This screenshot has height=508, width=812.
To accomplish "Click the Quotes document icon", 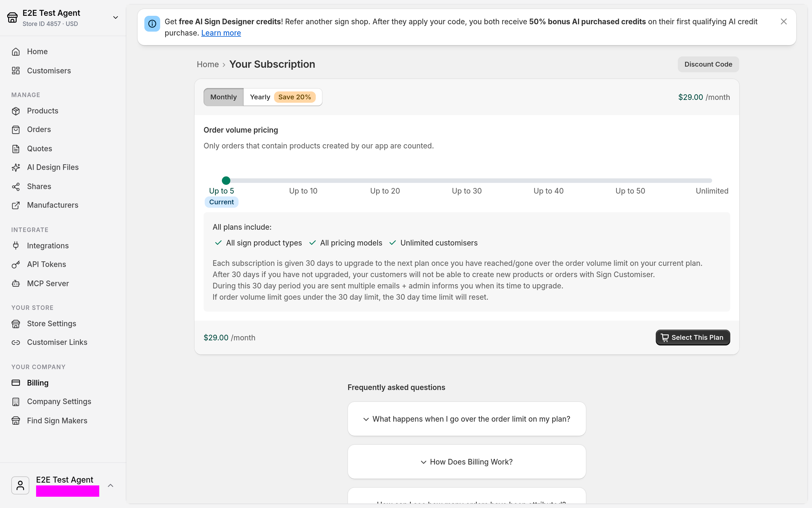I will coord(16,149).
